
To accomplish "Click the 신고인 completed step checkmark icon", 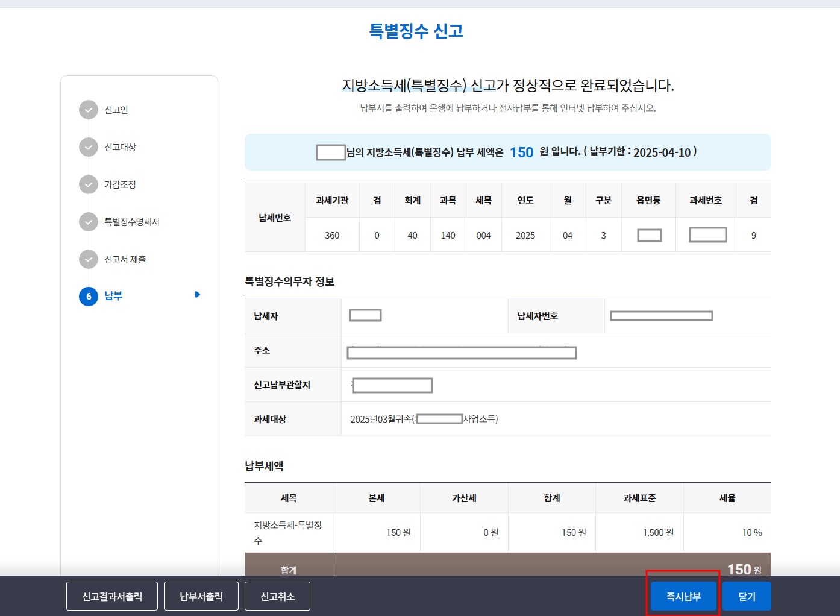I will pyautogui.click(x=89, y=110).
